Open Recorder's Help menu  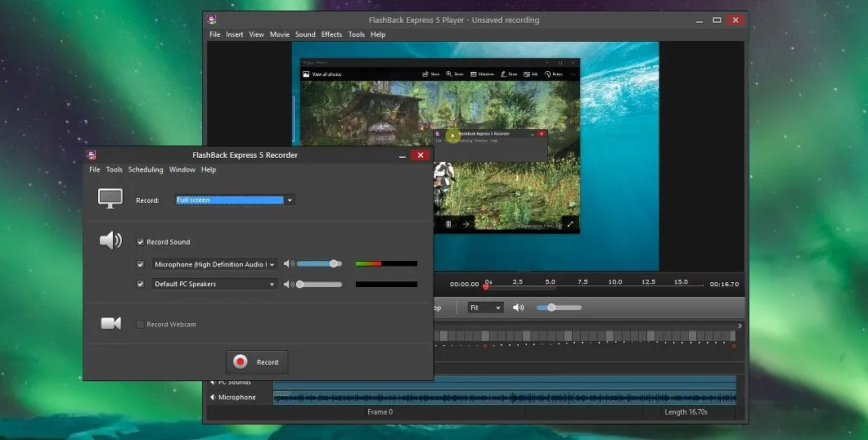(209, 169)
